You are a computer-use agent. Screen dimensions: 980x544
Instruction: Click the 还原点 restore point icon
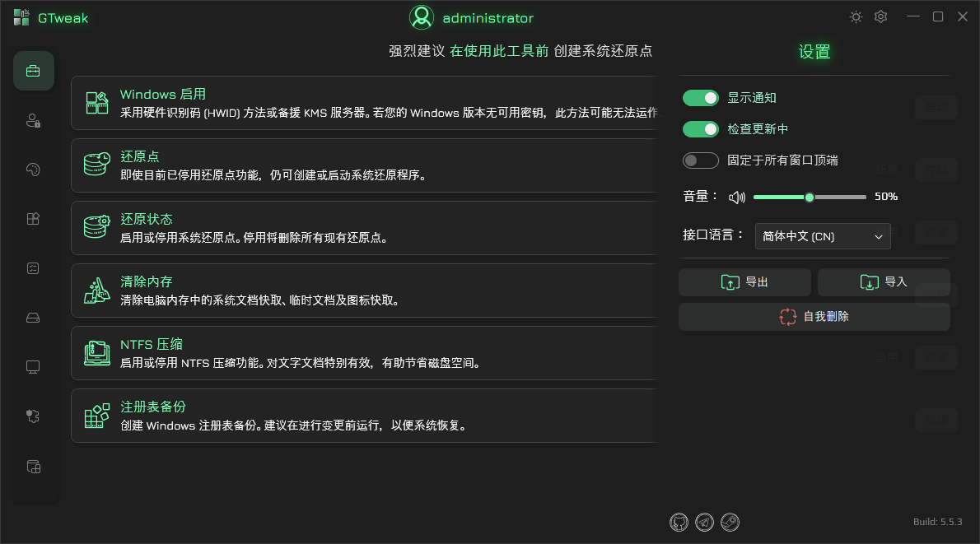click(97, 165)
